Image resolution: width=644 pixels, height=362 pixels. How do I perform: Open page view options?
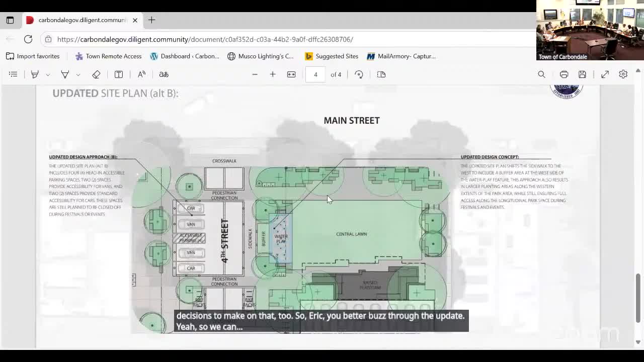click(x=381, y=74)
